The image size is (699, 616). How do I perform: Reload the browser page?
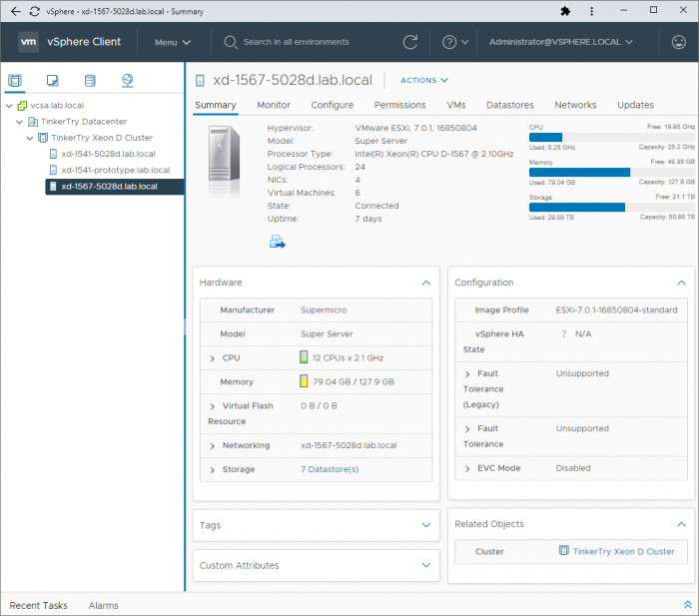tap(34, 11)
